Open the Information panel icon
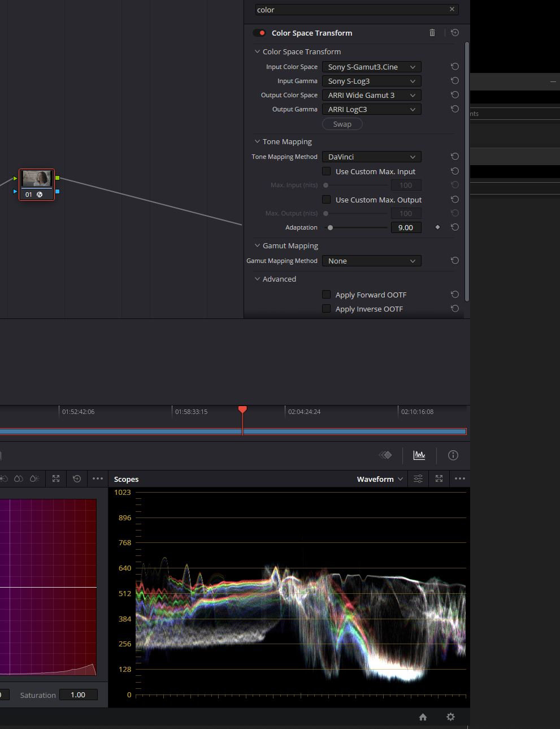This screenshot has width=560, height=729. (x=453, y=455)
